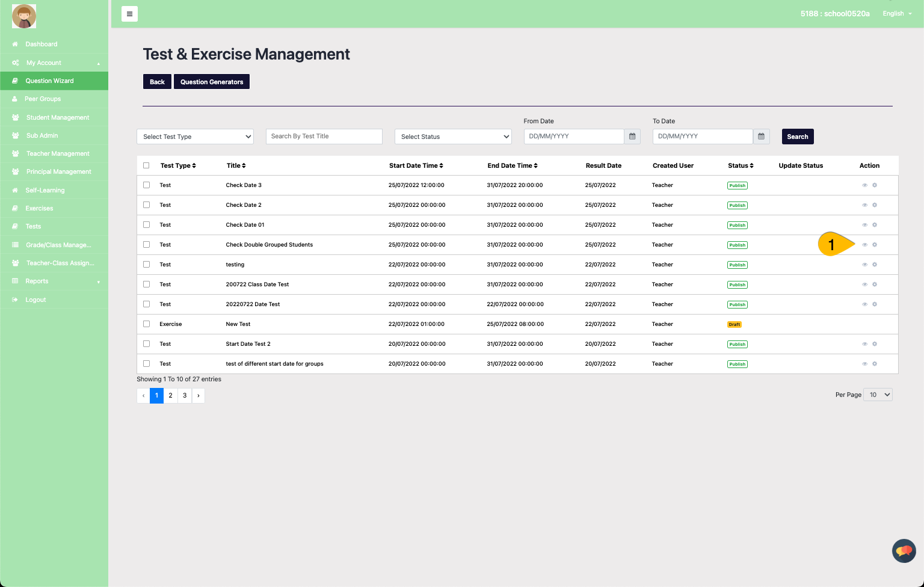
Task: Click next page arrow in pagination
Action: (199, 395)
